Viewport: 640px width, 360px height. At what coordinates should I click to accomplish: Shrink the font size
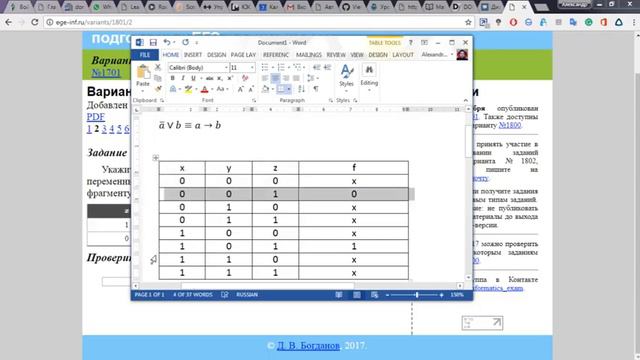click(x=251, y=89)
